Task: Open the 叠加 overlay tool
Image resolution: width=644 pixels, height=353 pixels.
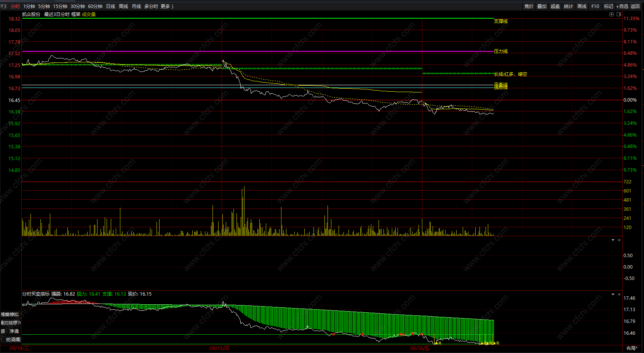Action: [542, 6]
